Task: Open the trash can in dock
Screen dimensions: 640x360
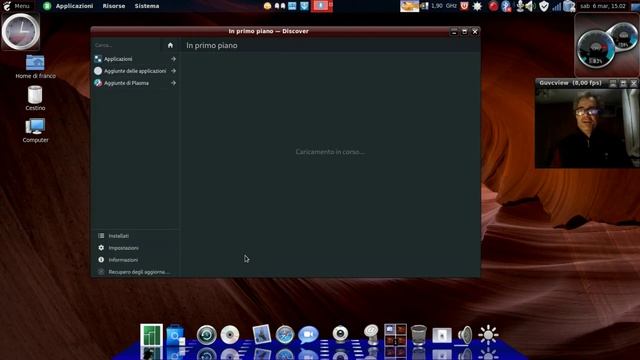Action: tap(418, 335)
